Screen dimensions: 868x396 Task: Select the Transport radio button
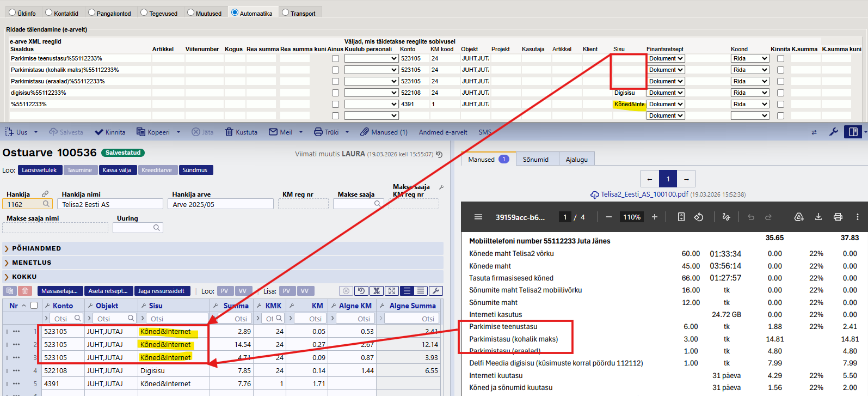coord(285,13)
